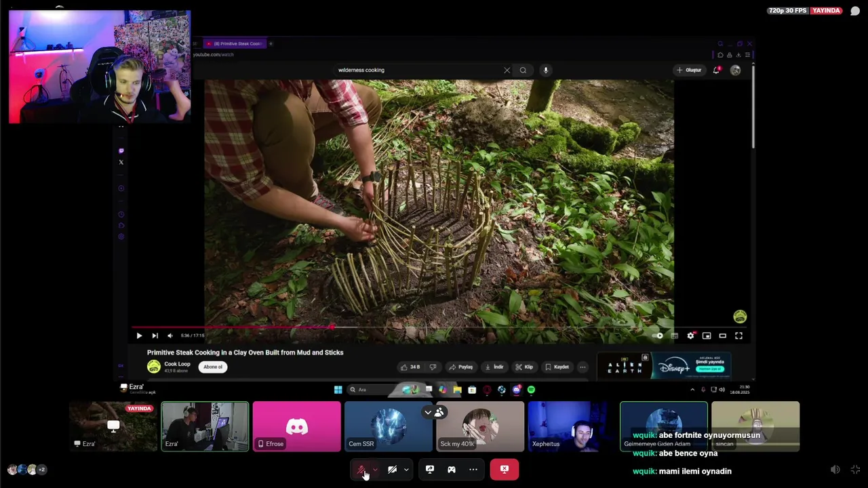Disconnect from the voice call
The height and width of the screenshot is (488, 868).
505,469
